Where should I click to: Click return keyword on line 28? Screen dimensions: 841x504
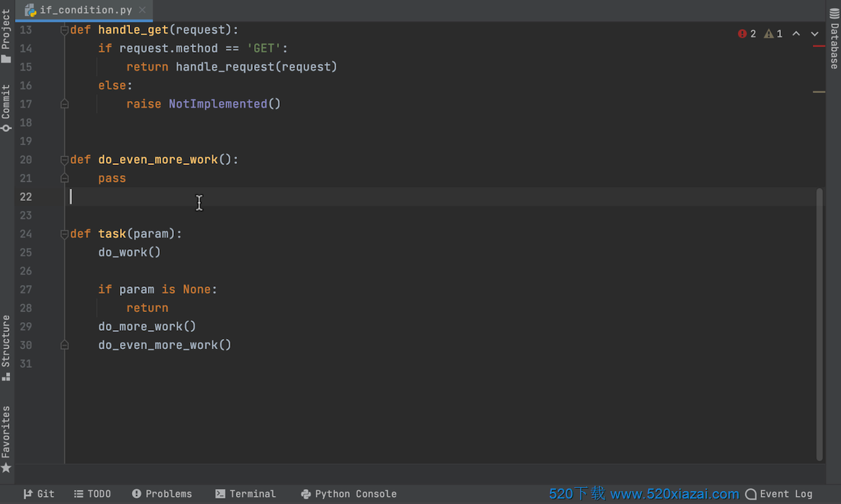pyautogui.click(x=147, y=308)
